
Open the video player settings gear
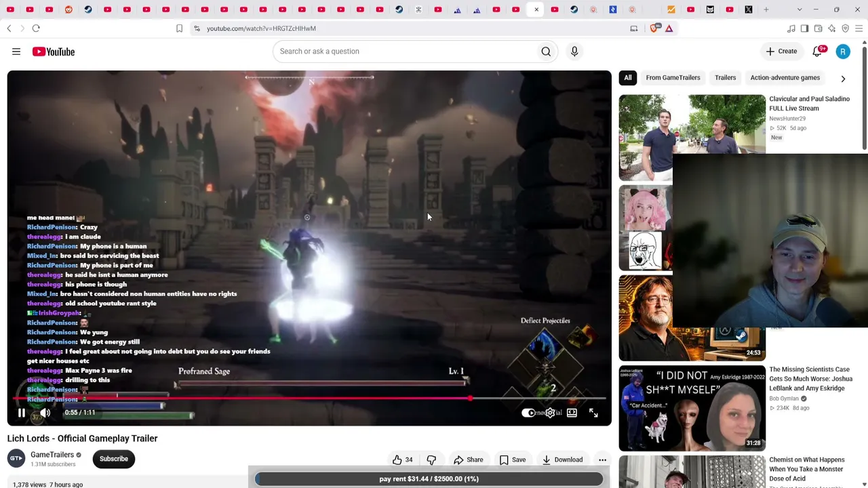551,413
